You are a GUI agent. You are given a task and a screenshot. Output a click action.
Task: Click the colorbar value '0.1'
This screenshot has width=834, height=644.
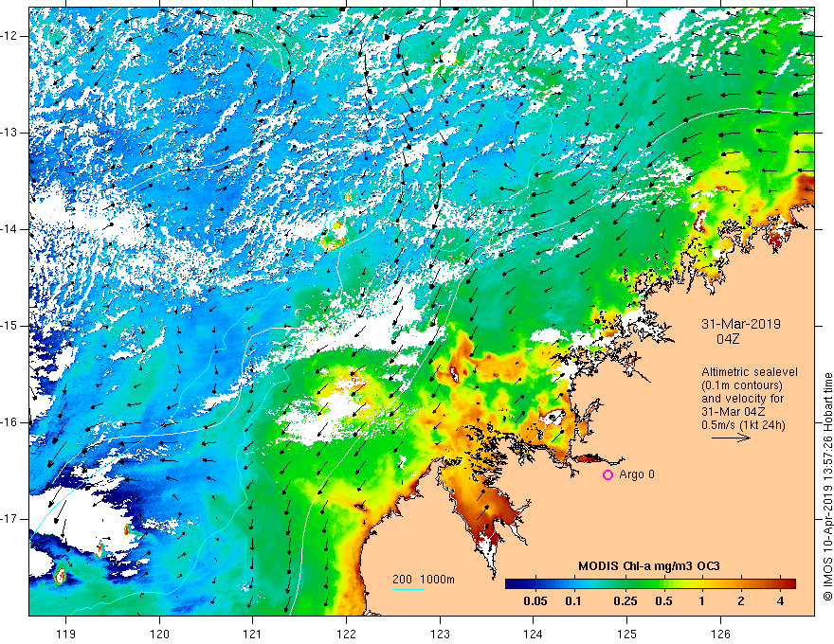tap(572, 601)
